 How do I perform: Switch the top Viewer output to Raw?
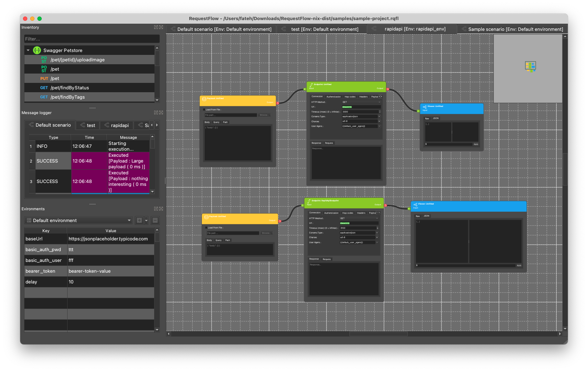coord(427,118)
